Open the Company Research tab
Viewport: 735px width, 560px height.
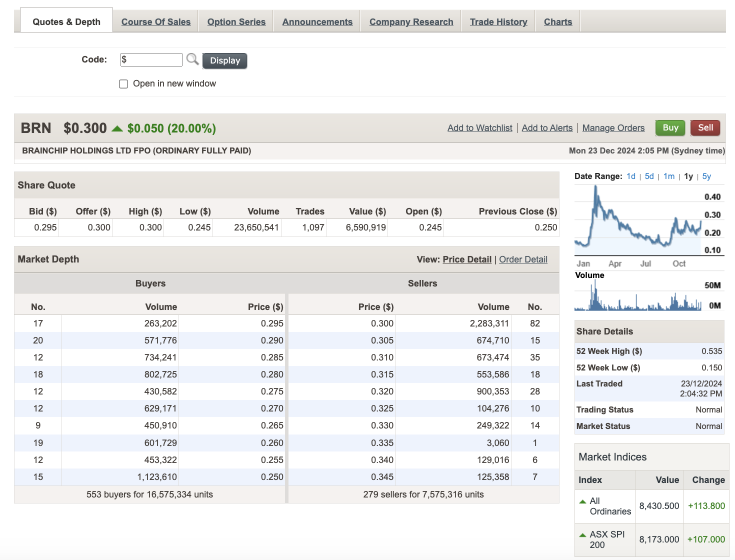411,22
